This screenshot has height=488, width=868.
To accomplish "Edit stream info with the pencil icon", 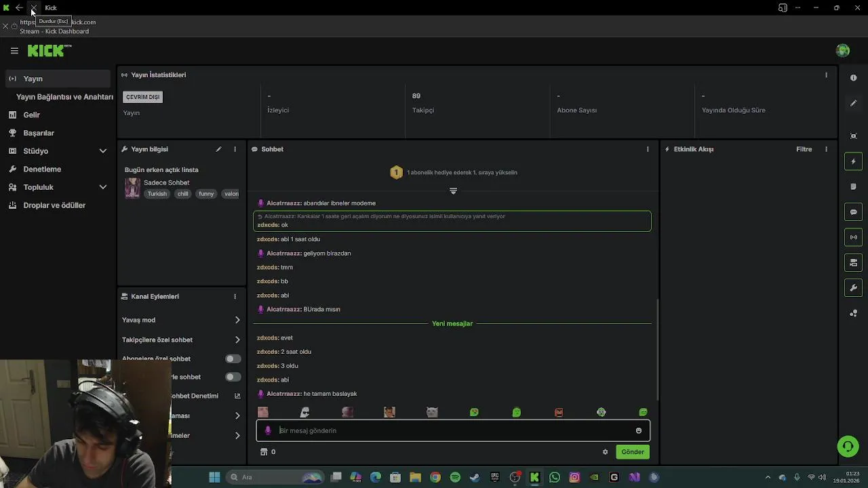I will tap(218, 149).
